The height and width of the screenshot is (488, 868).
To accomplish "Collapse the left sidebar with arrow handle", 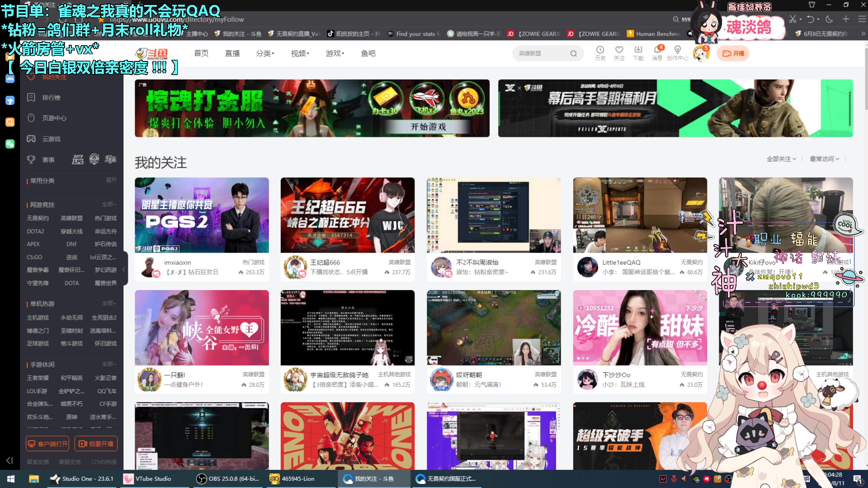I will coord(124,269).
